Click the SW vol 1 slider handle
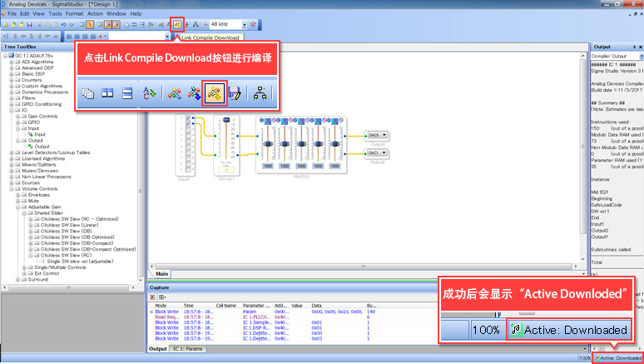644x364 pixels. coord(226,120)
